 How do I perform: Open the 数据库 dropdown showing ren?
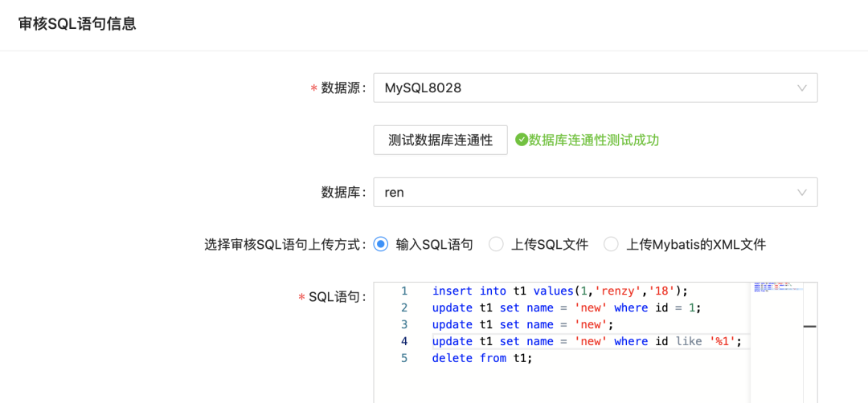595,193
